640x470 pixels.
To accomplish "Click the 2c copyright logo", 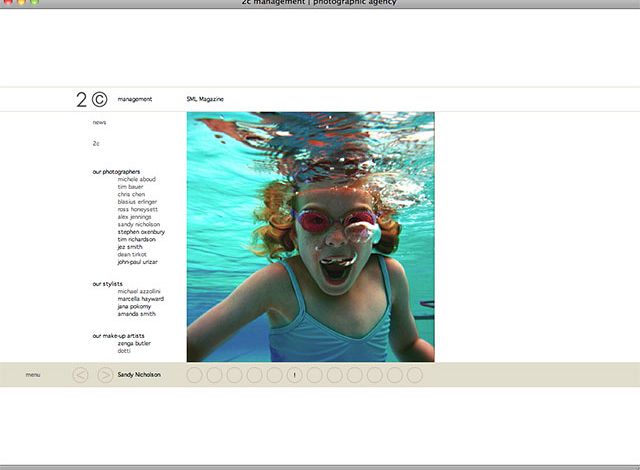I will pos(91,99).
